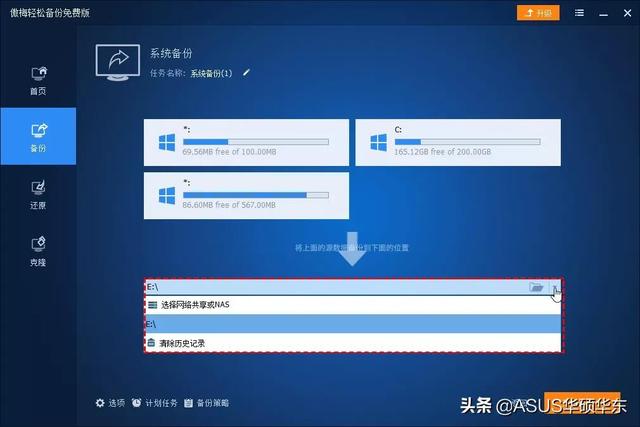Choose 清除历史记录 clear history
The width and height of the screenshot is (640, 427).
[353, 343]
